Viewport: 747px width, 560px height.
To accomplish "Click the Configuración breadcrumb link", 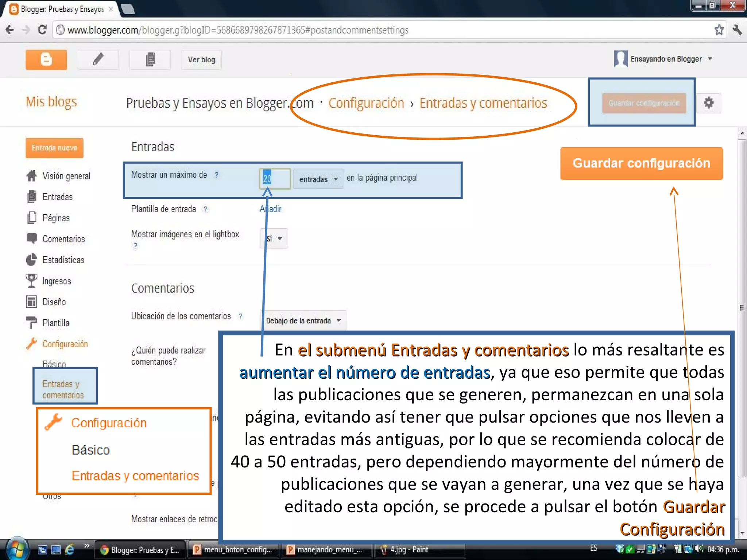I will coord(366,103).
